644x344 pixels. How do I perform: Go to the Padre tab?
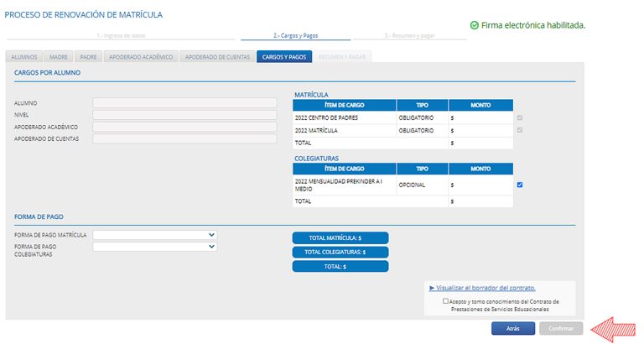click(88, 57)
